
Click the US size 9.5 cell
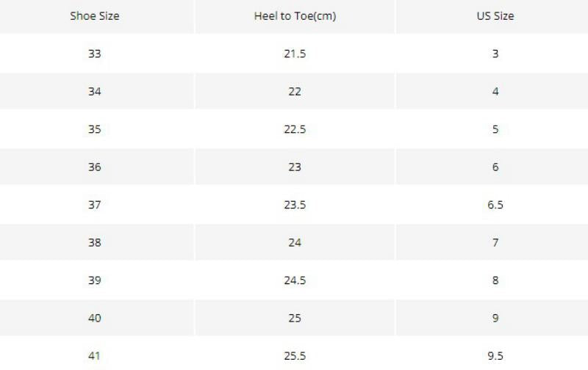click(x=495, y=356)
